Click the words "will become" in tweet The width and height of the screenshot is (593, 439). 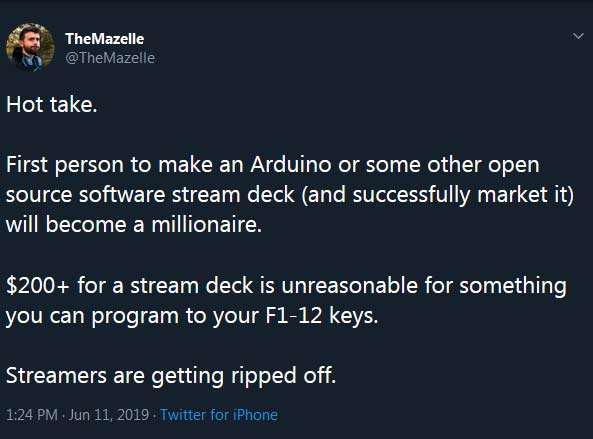click(x=66, y=225)
